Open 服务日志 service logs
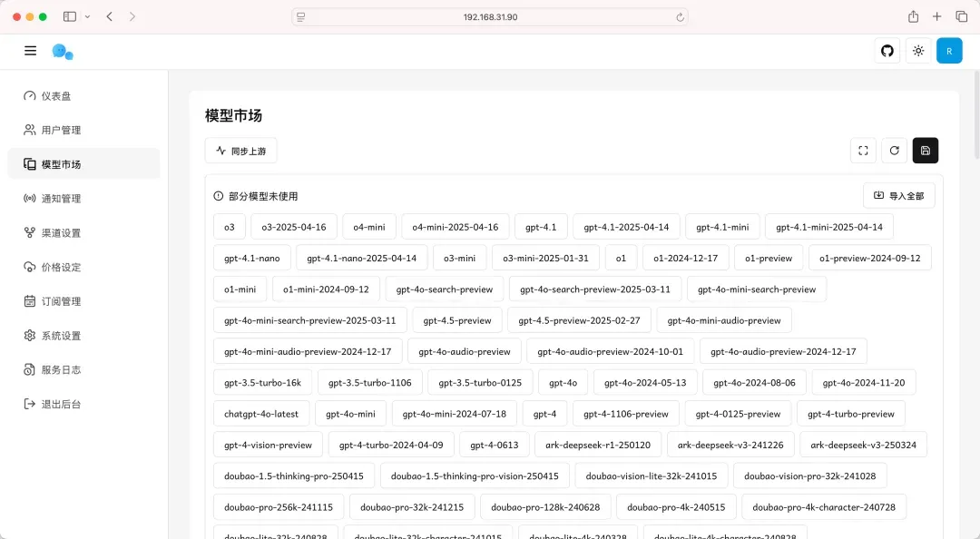This screenshot has height=539, width=980. (83, 369)
